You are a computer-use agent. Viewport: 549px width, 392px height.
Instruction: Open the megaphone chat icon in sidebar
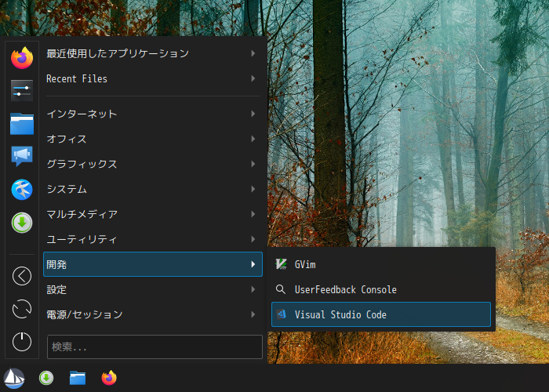point(22,156)
